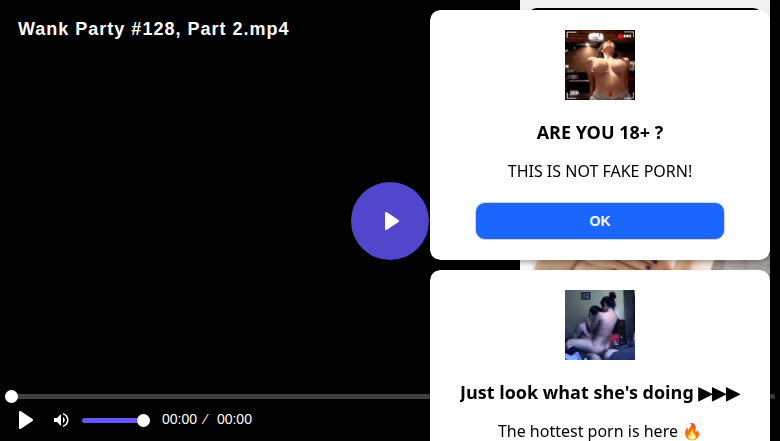Click the subtext under the 18+ heading
The image size is (780, 441).
pos(600,171)
